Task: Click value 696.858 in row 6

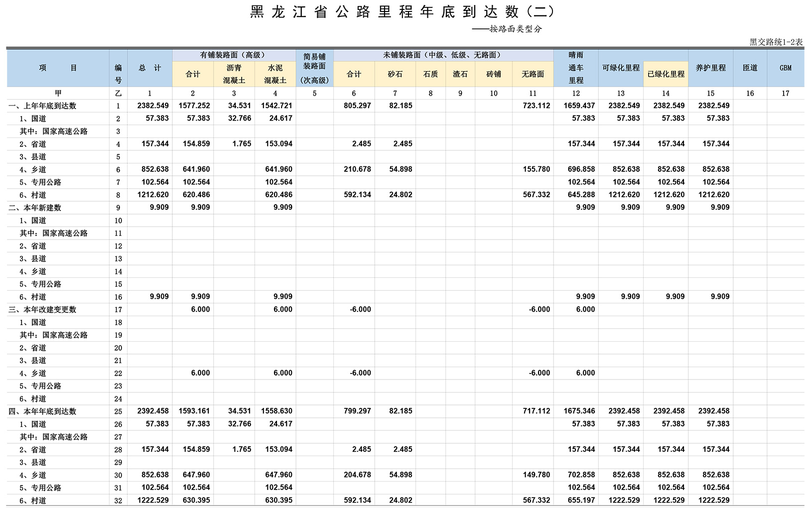Action: click(x=581, y=169)
